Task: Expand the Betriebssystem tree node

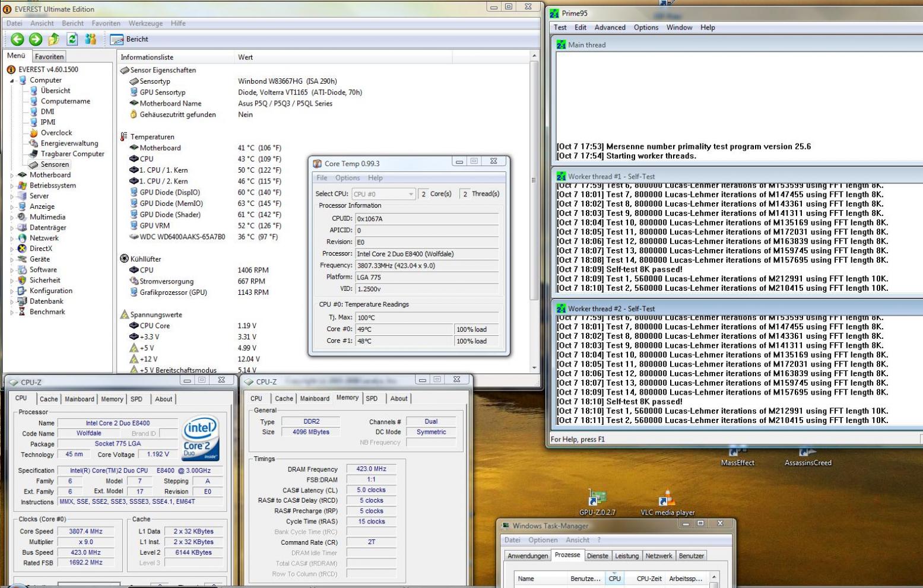Action: (12, 186)
